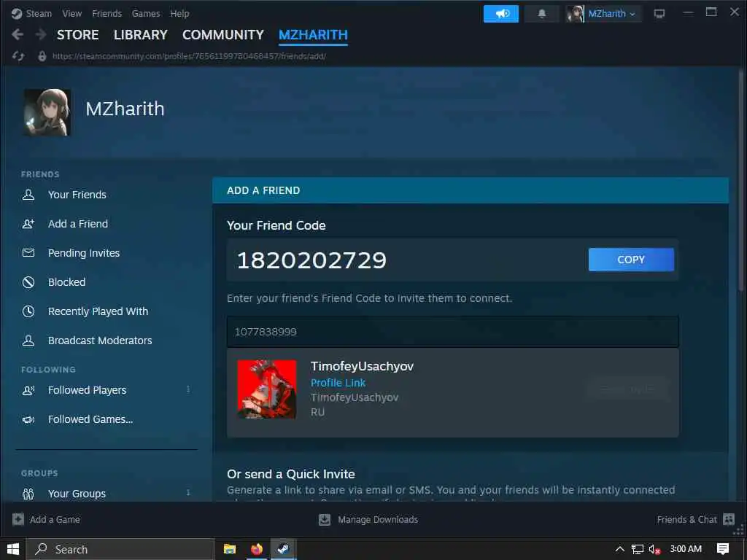Go back with the left arrow
Viewport: 747px width, 560px height.
coord(18,34)
